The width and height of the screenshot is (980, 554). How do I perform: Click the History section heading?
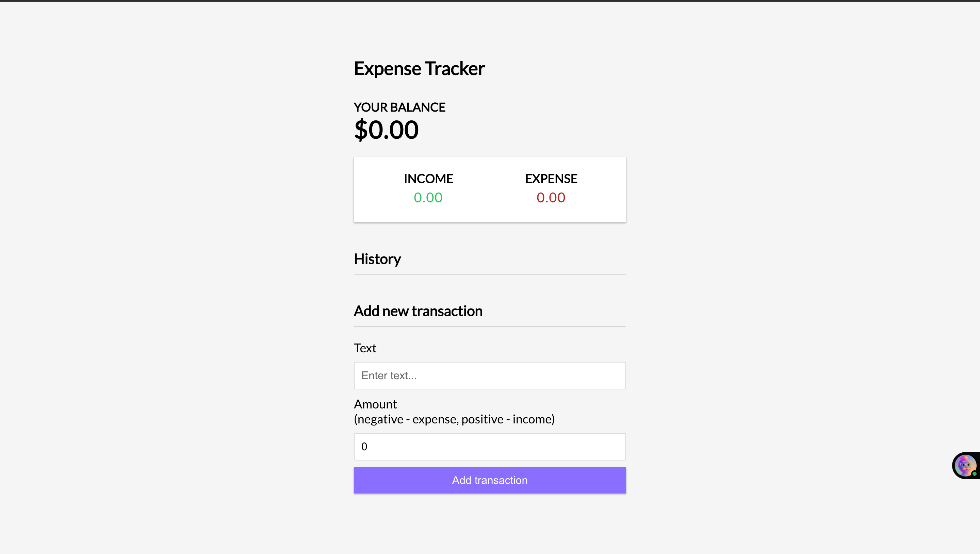(377, 259)
